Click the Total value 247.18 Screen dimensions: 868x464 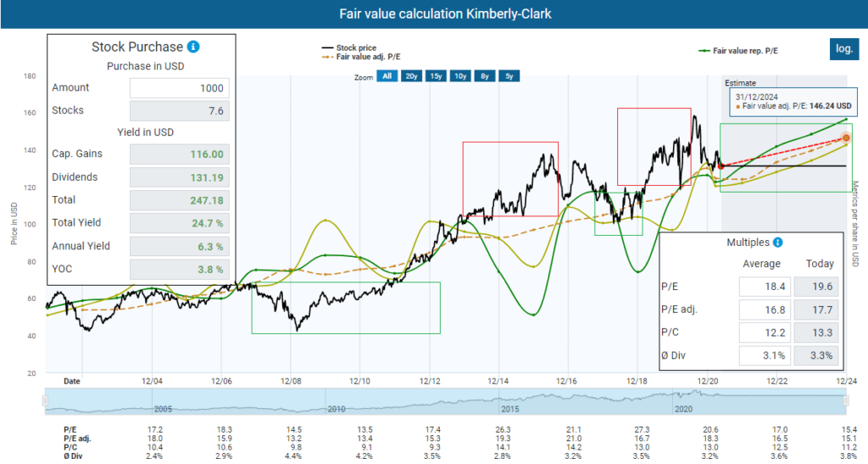coord(180,200)
